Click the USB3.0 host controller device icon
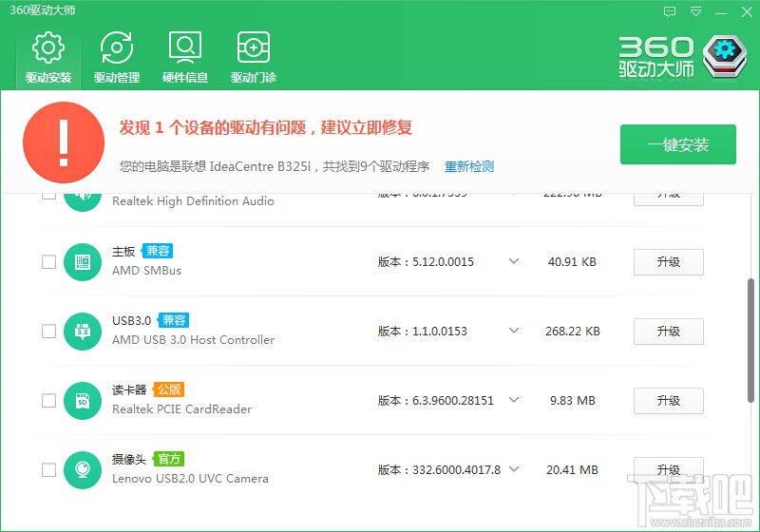 coord(83,332)
